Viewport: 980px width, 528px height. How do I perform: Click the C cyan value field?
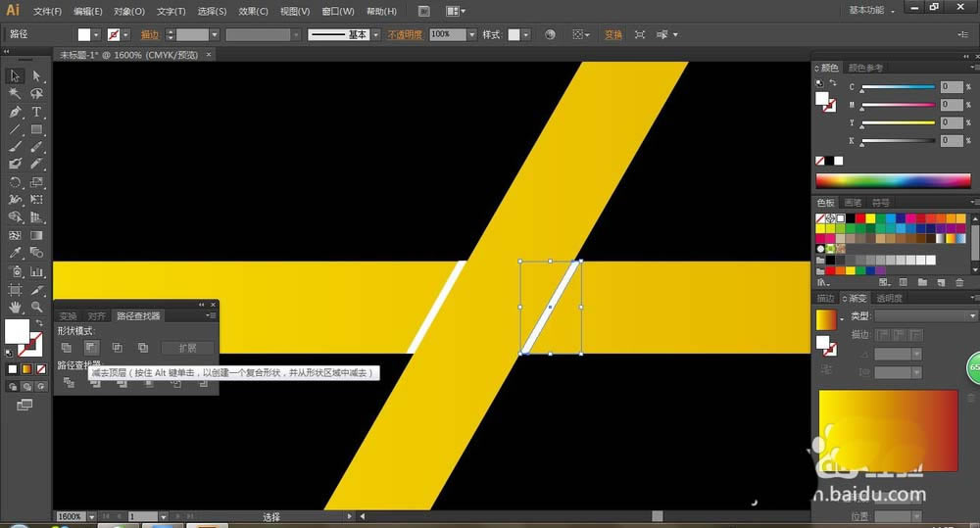tap(952, 87)
